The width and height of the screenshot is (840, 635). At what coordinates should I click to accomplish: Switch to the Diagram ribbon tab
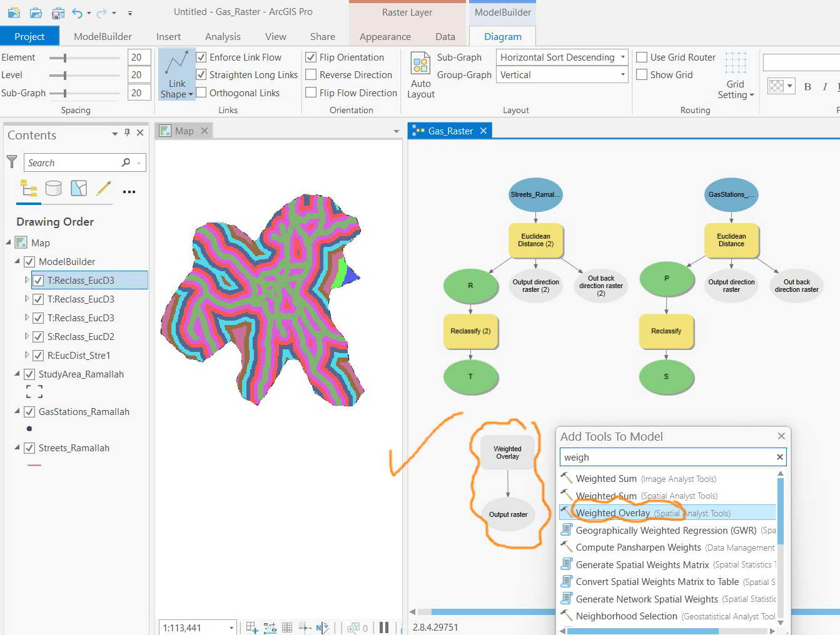pos(502,36)
